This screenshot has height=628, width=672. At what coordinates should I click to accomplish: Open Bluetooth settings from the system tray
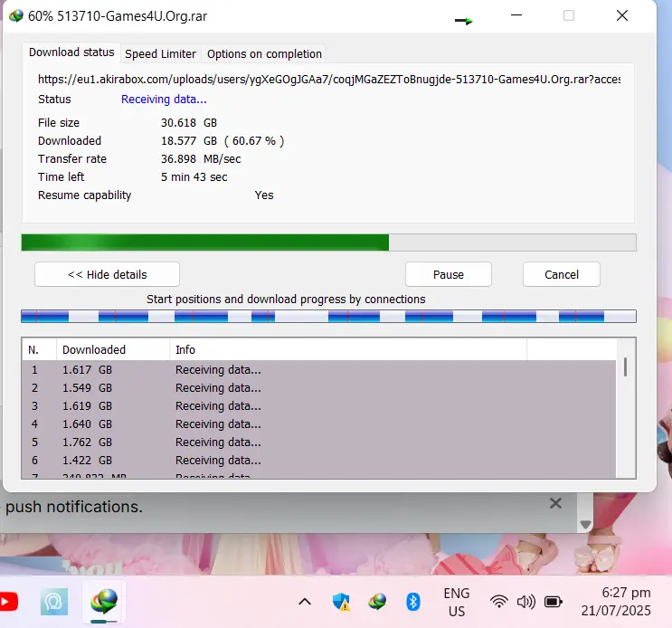tap(412, 602)
